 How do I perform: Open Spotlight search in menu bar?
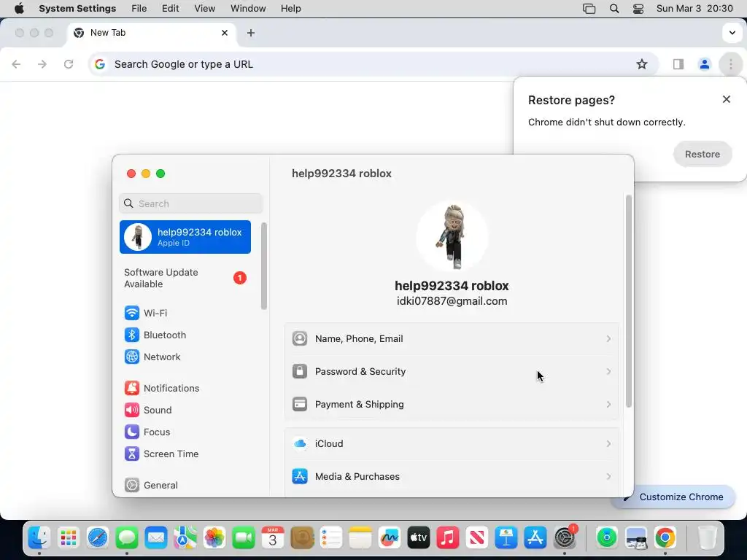pos(614,9)
